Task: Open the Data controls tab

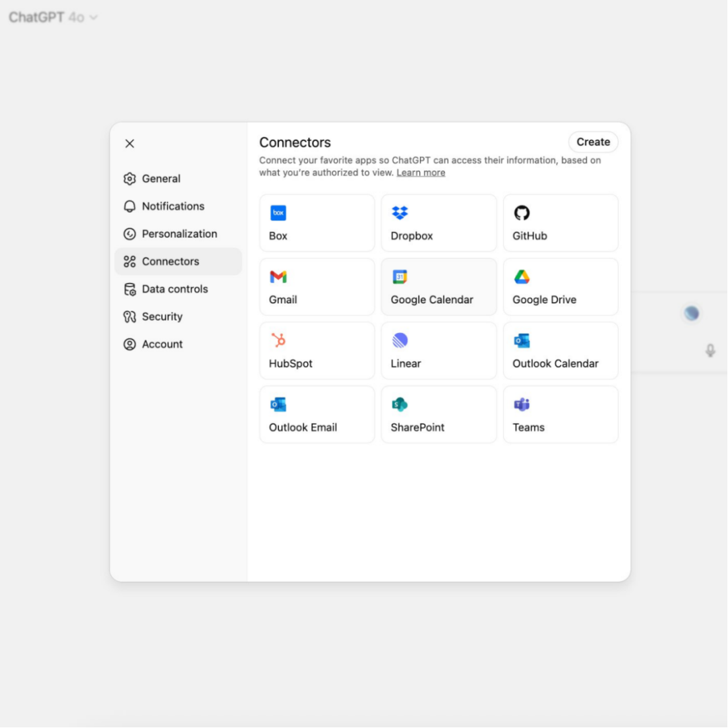Action: click(178, 289)
